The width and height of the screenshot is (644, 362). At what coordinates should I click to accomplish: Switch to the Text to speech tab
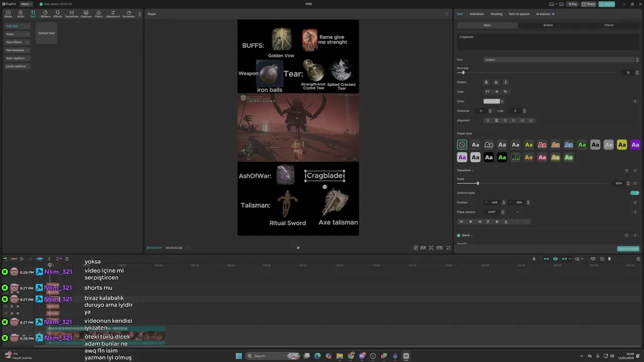click(x=519, y=14)
